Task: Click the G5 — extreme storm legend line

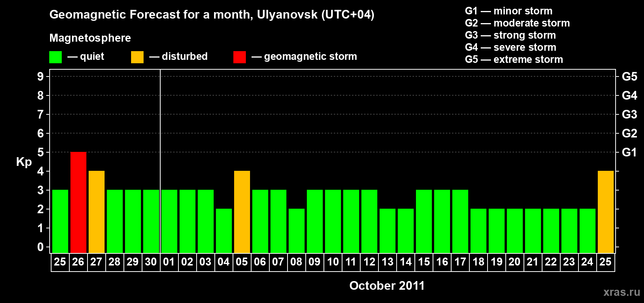Action: click(x=514, y=59)
